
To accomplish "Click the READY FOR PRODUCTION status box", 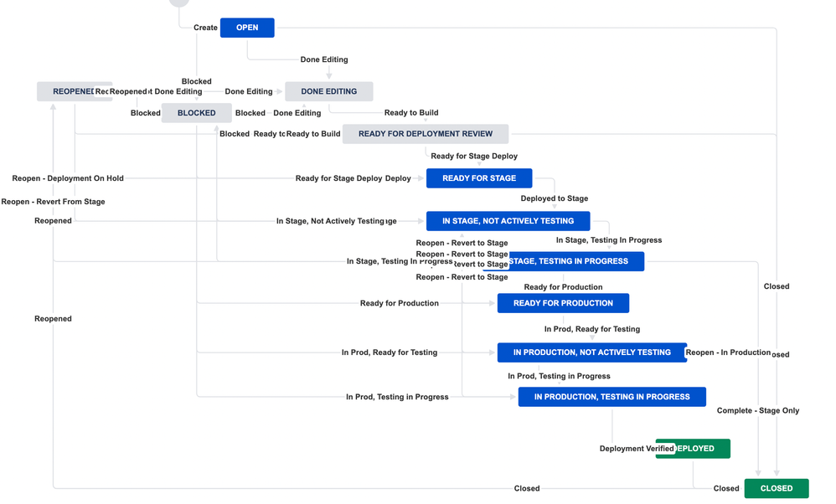I will [563, 303].
